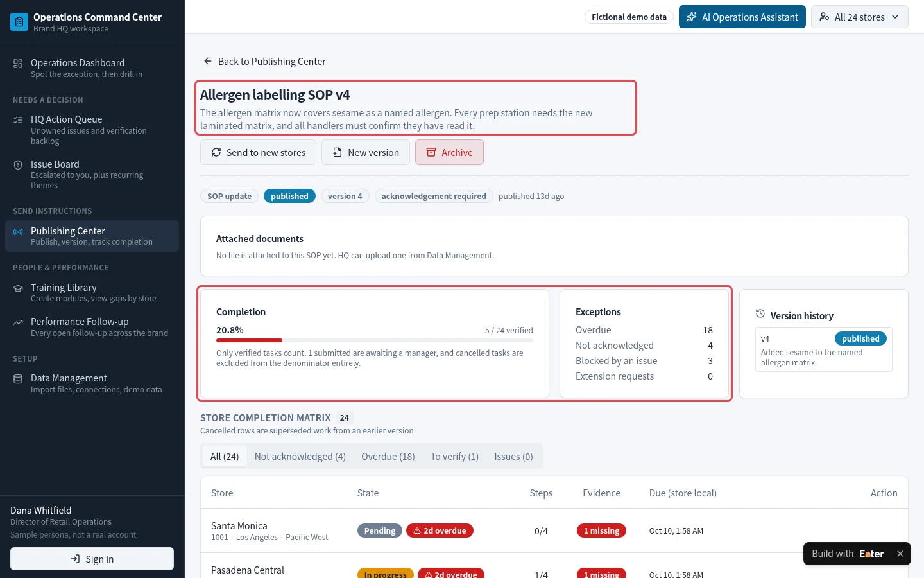Click the sparkle icon on AI Operations Assistant

coord(692,17)
